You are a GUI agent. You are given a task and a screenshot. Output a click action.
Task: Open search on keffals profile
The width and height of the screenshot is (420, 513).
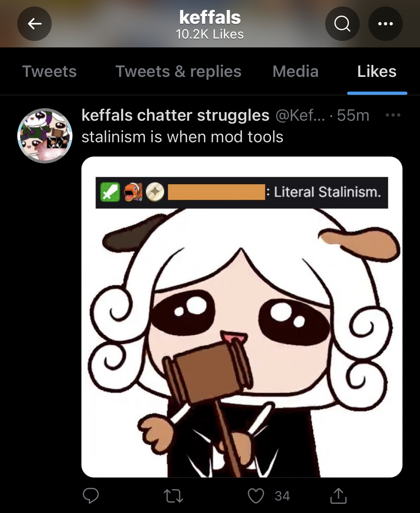[342, 24]
